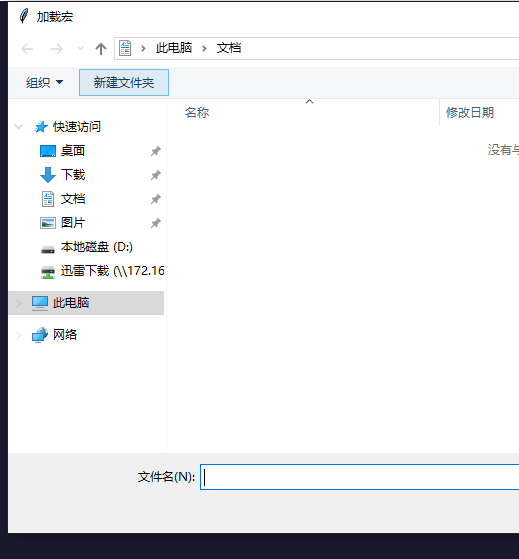Expand the chevron before 此电脑 in the address bar
Viewport: 519px width, 559px height.
143,48
